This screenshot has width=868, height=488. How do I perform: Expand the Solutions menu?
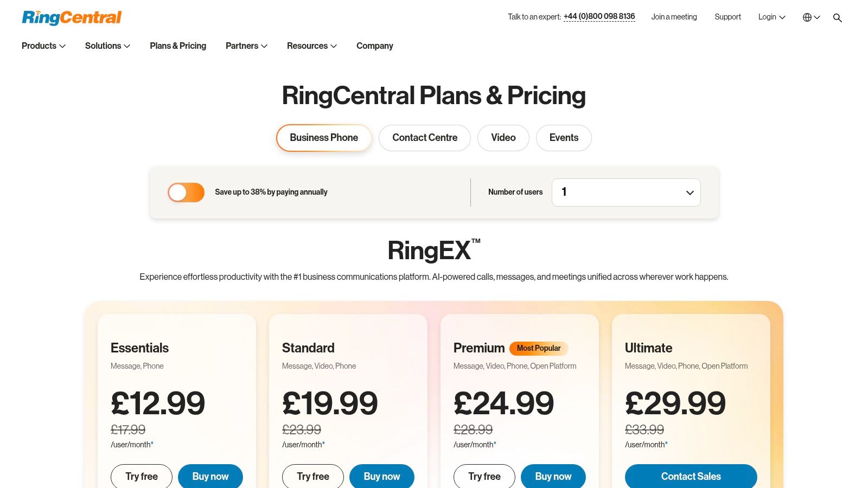pyautogui.click(x=107, y=46)
